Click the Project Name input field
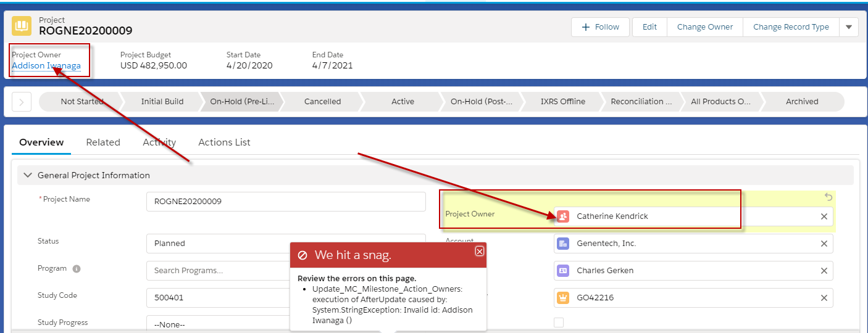868x333 pixels. click(286, 202)
